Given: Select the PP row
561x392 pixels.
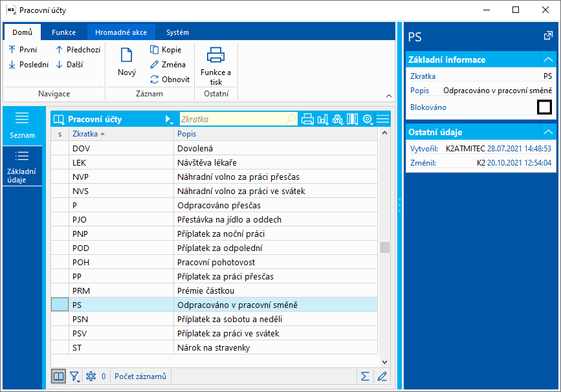Looking at the screenshot, I should pos(214,276).
